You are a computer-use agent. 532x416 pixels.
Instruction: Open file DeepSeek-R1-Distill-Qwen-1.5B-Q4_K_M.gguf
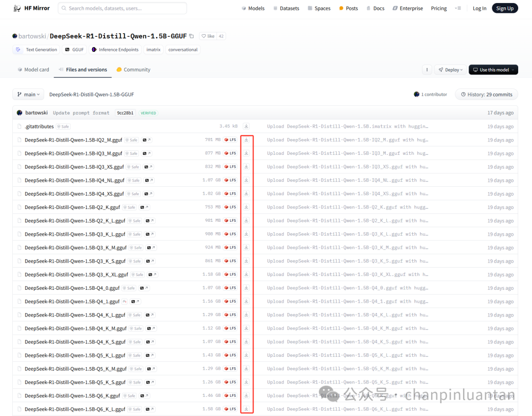[75, 328]
